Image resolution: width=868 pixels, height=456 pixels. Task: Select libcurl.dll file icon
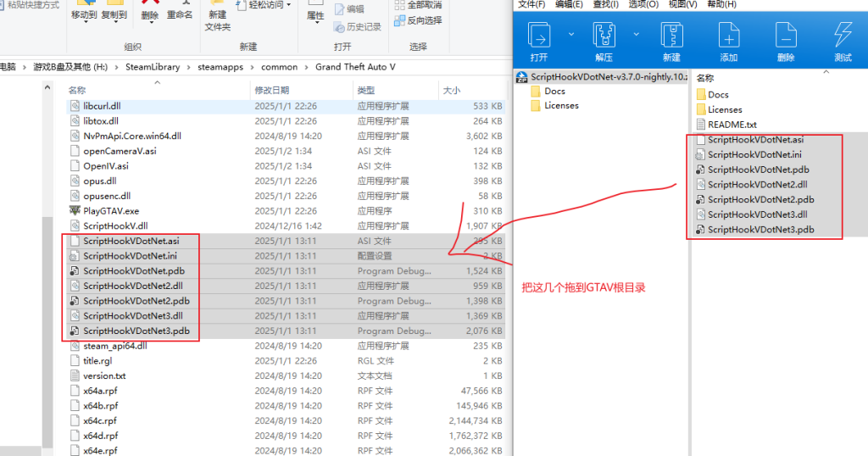[75, 106]
